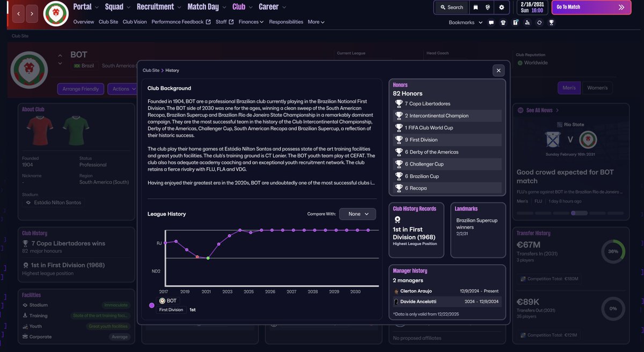Go back with the left arrow button
This screenshot has width=644, height=352.
click(19, 13)
